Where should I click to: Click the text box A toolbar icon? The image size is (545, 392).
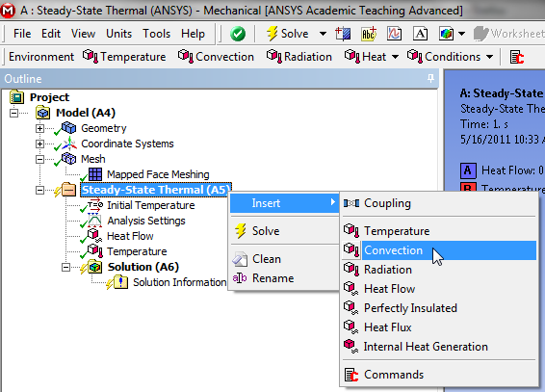click(420, 34)
